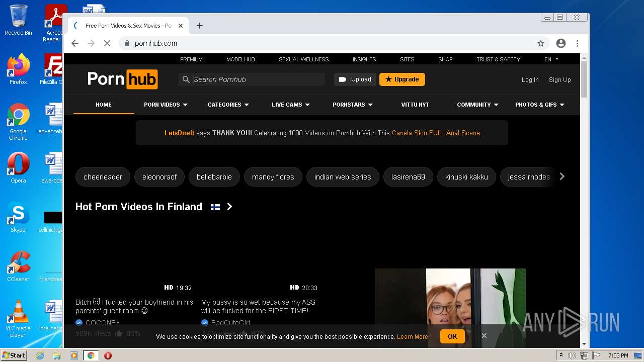This screenshot has height=362, width=644.
Task: Bookmark this page with the star icon
Action: 541,43
